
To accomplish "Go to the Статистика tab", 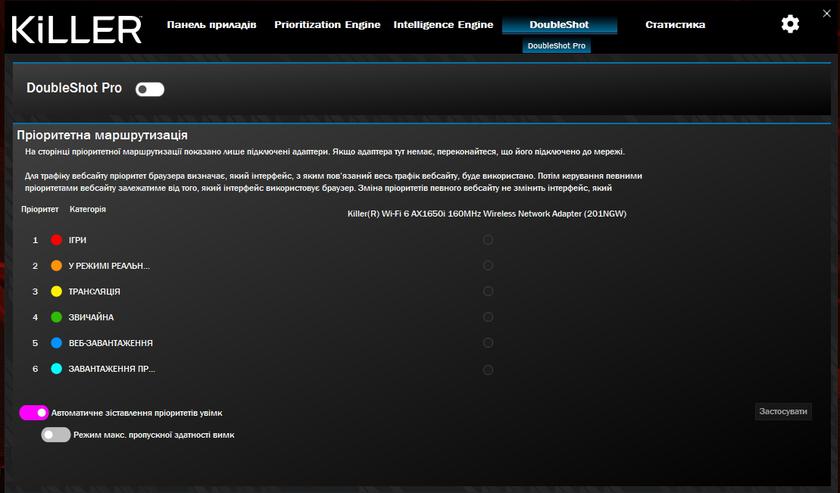I will pos(675,24).
